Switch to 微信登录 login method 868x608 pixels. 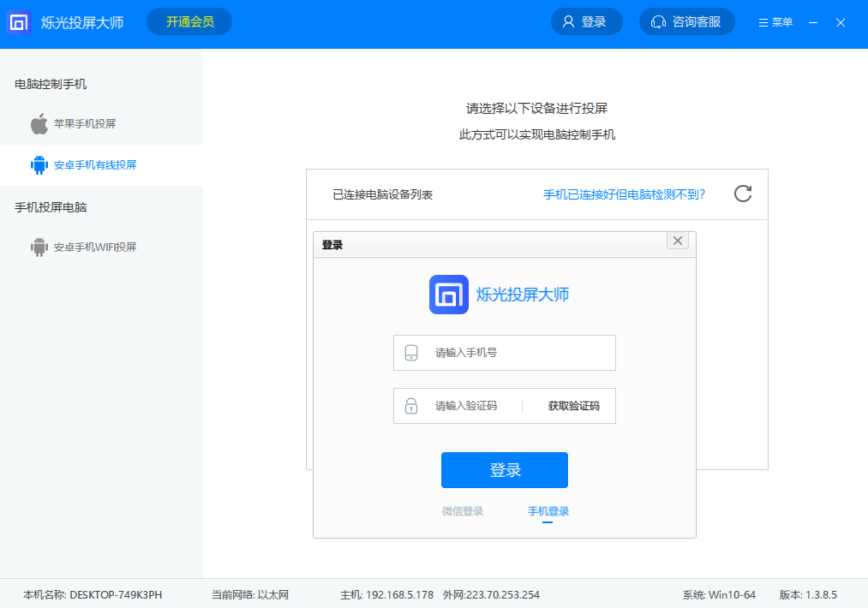(464, 510)
